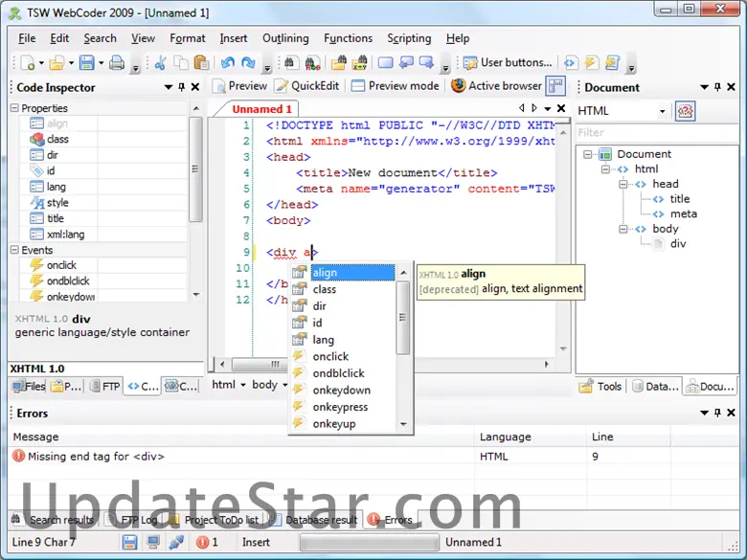This screenshot has height=560, width=747.
Task: Click the code snippet icon after User buttons
Action: [570, 63]
